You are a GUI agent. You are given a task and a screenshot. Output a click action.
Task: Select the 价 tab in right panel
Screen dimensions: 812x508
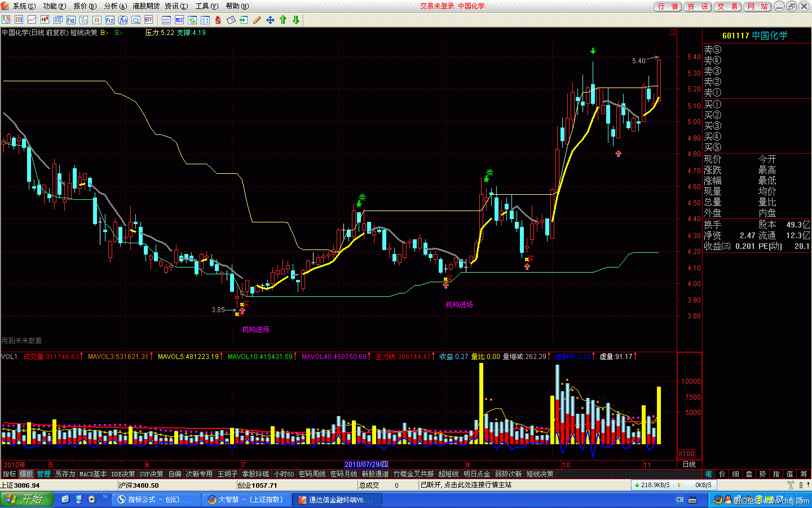coord(722,474)
